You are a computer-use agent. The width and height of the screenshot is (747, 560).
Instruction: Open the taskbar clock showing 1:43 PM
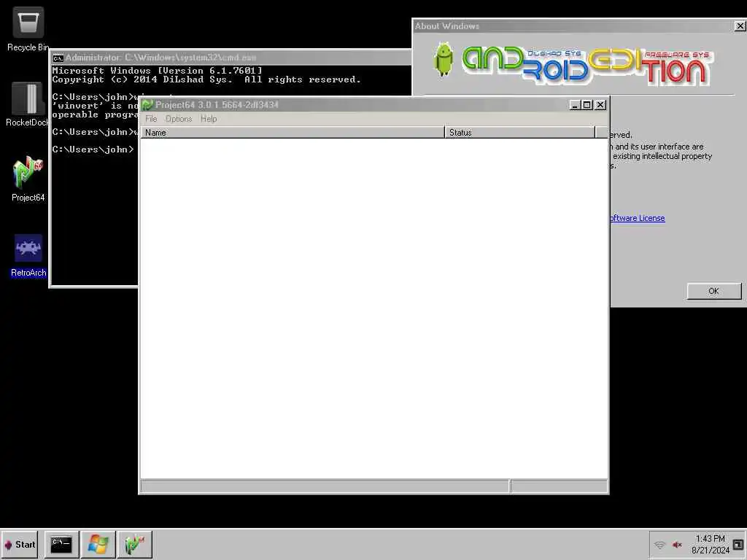(711, 544)
